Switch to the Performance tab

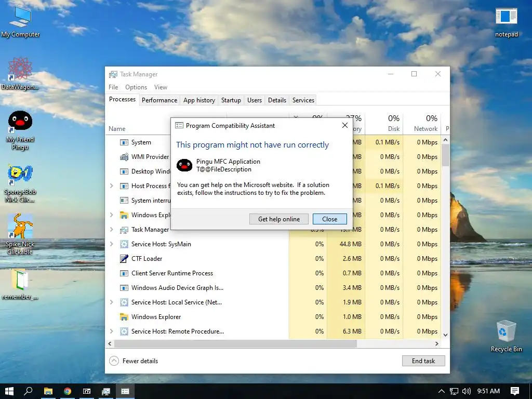[159, 100]
